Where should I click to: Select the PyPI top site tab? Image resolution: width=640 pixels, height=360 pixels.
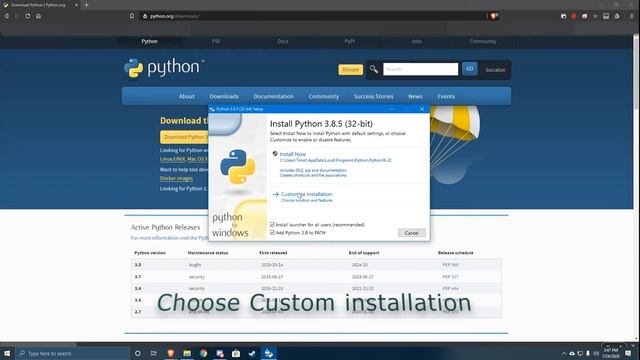point(349,41)
